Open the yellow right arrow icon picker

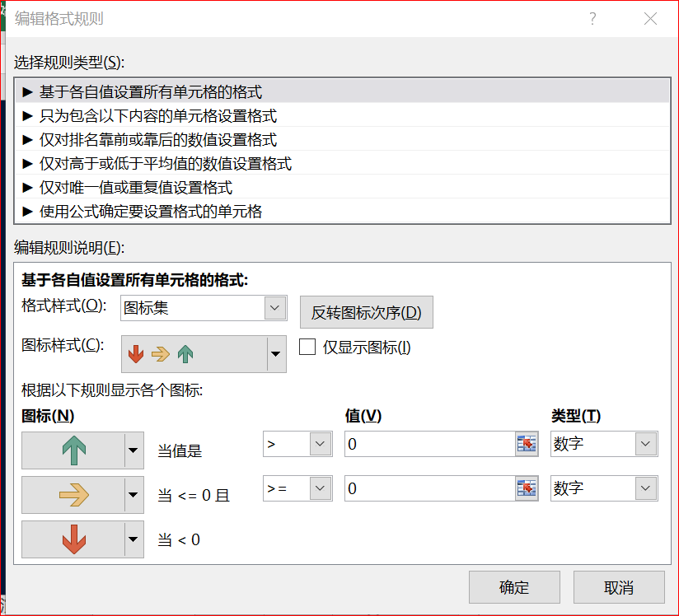point(133,495)
